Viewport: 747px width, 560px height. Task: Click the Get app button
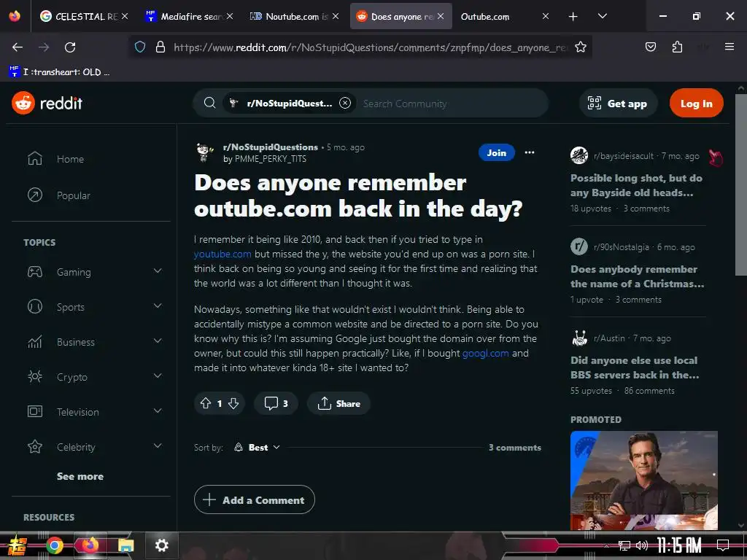618,104
